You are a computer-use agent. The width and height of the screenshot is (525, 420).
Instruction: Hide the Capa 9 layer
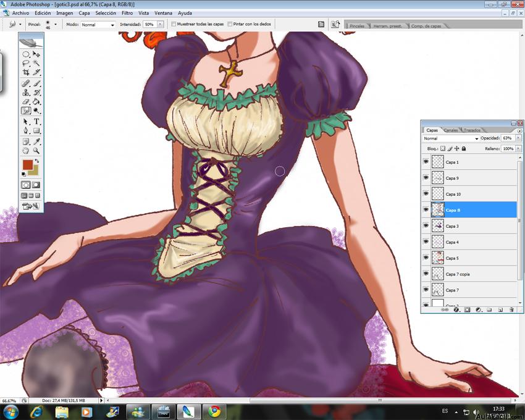coord(426,177)
